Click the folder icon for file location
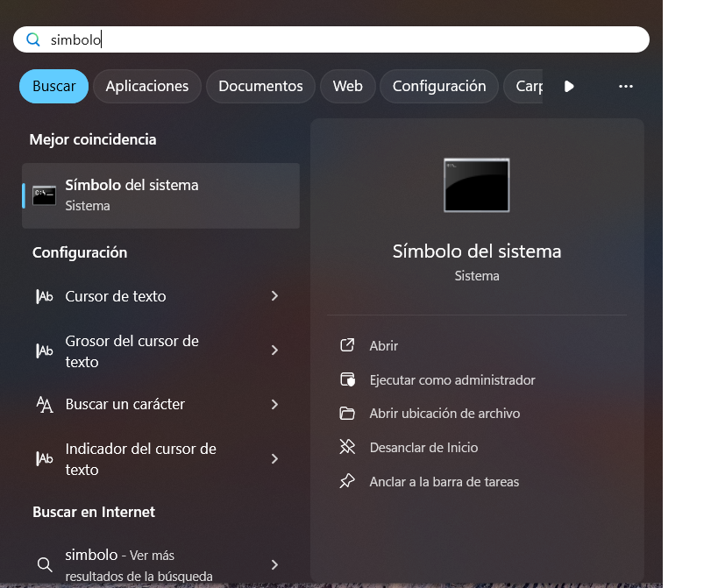The height and width of the screenshot is (588, 718). point(347,413)
